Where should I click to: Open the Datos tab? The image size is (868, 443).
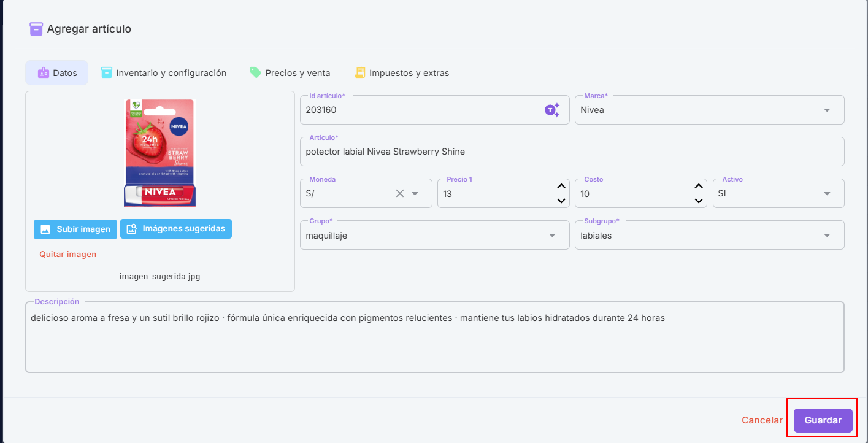[x=57, y=73]
